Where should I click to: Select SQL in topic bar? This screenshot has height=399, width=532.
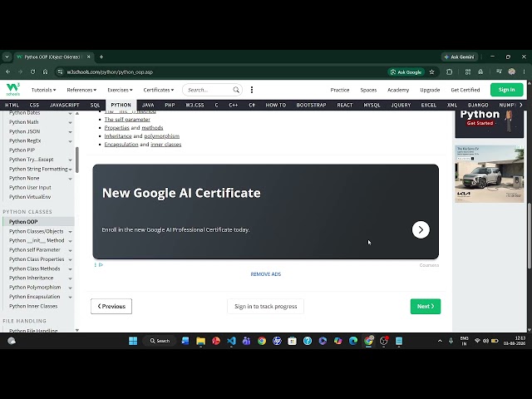tap(95, 106)
